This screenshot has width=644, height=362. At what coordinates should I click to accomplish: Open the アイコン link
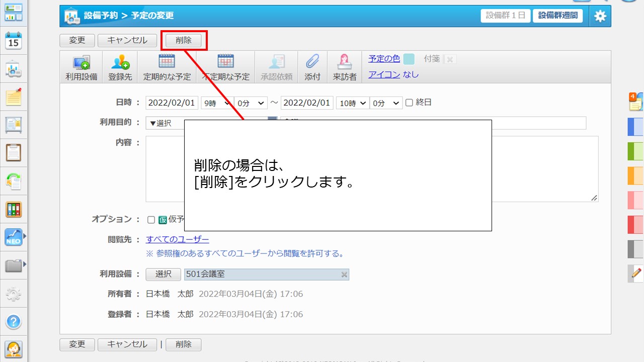click(384, 75)
